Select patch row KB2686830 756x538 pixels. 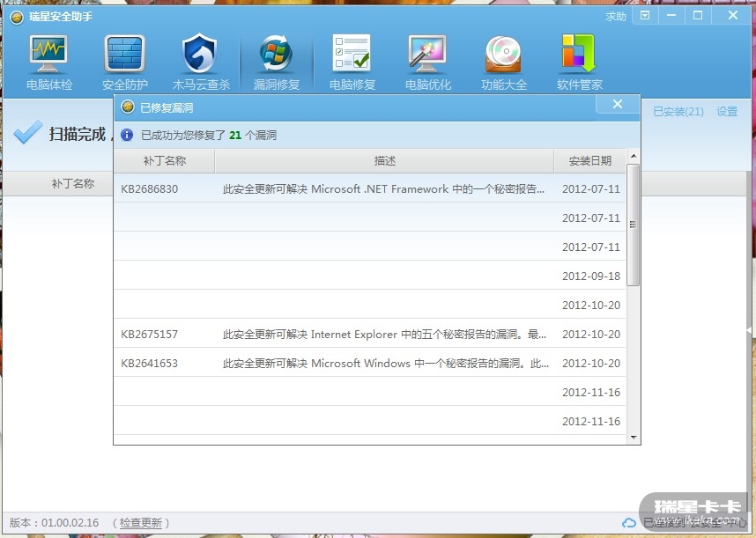[370, 188]
